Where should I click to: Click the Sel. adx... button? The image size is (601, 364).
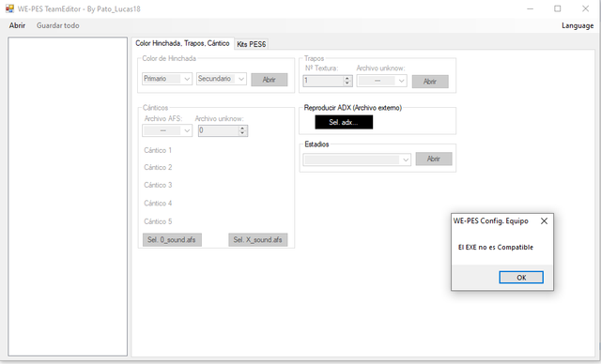tap(344, 123)
